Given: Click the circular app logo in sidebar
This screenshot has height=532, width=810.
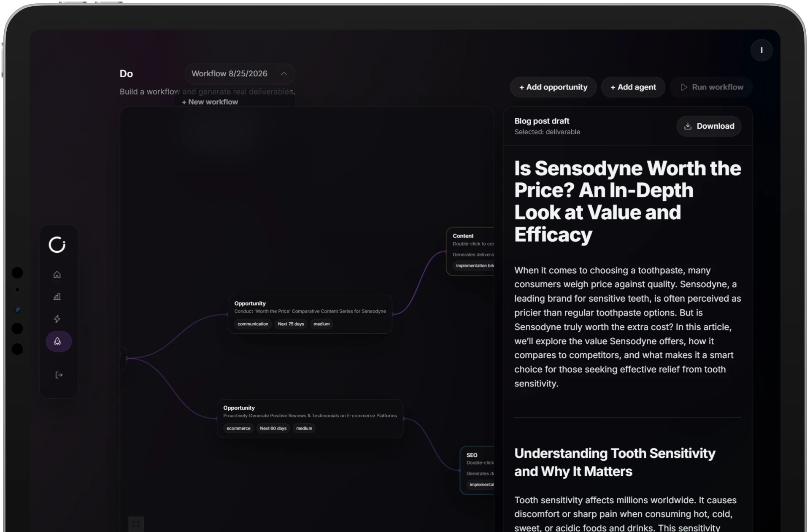Looking at the screenshot, I should click(57, 245).
